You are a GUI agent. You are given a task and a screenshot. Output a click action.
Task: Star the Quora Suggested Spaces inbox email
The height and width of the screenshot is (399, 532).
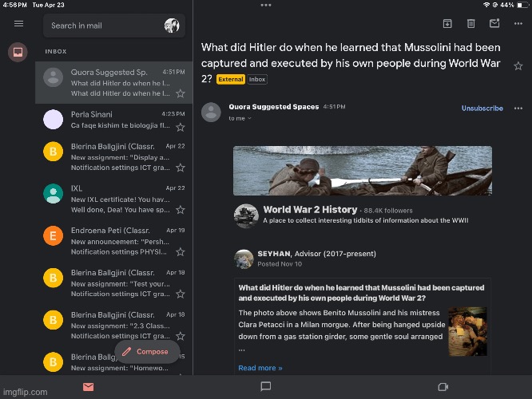(x=181, y=93)
